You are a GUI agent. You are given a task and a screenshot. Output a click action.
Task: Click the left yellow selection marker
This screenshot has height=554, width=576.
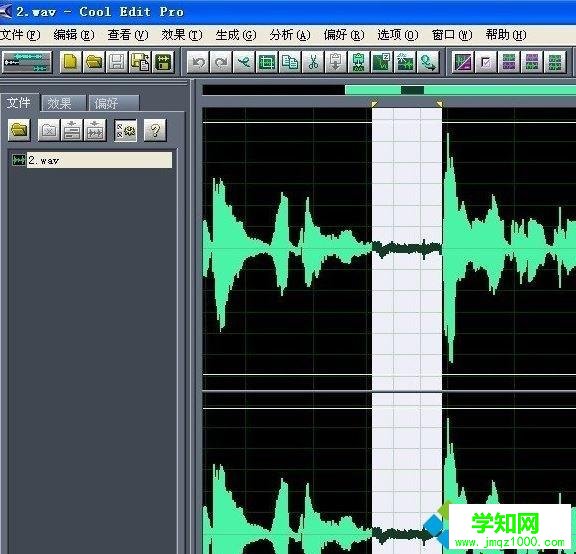point(374,104)
